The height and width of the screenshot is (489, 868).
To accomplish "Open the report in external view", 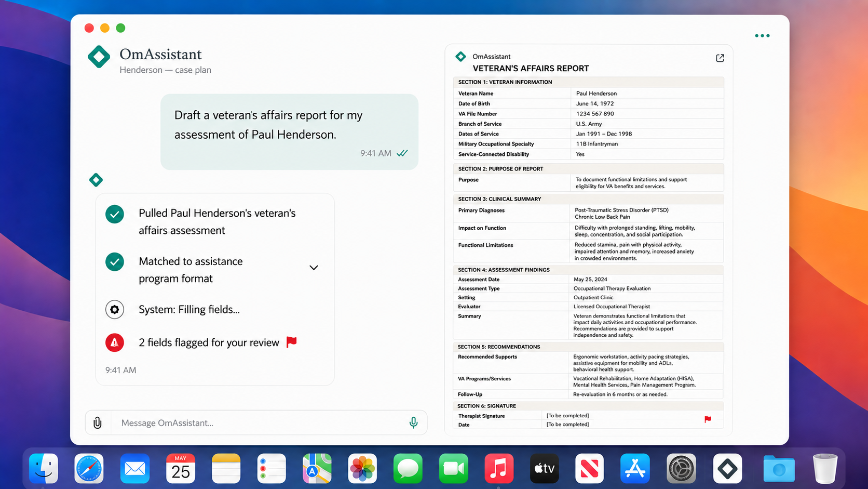I will point(720,58).
